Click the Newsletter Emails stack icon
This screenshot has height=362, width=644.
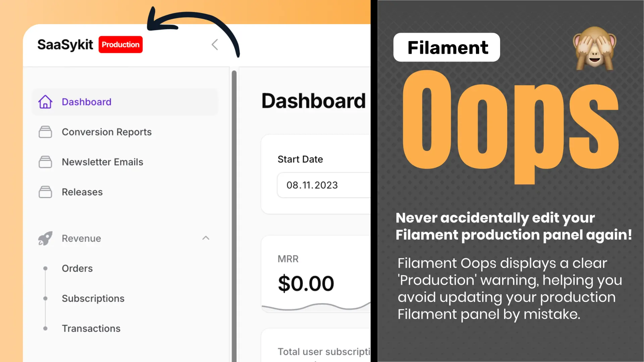pos(45,162)
